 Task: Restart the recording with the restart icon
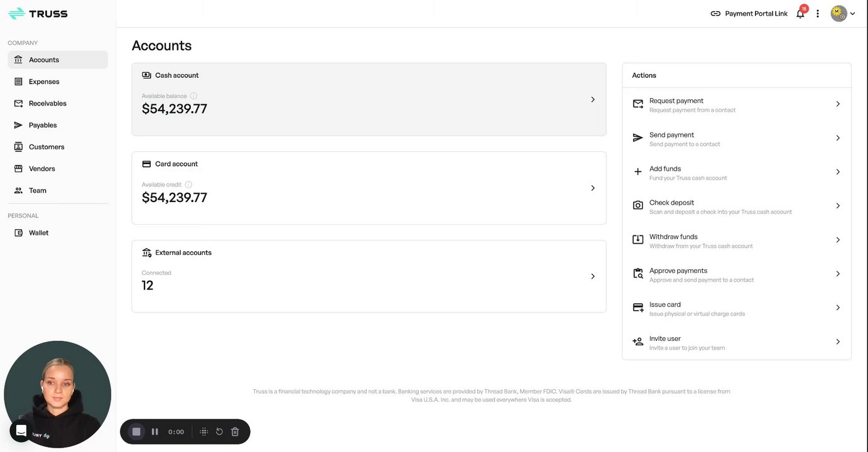(219, 432)
